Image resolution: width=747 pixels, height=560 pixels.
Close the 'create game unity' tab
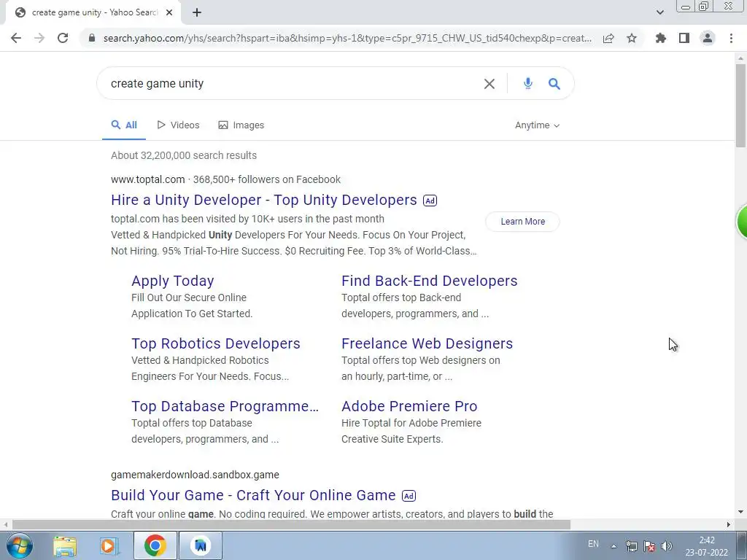(169, 12)
